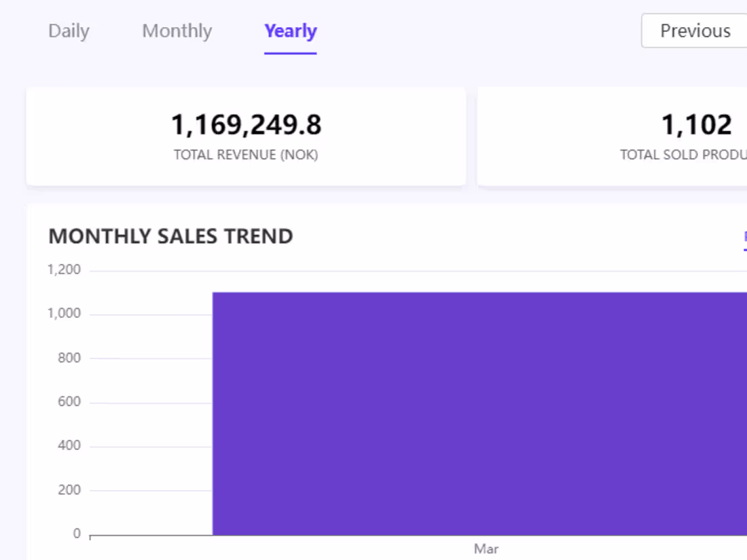Click the Mar x-axis label
Viewport: 747px width, 560px height.
486,548
